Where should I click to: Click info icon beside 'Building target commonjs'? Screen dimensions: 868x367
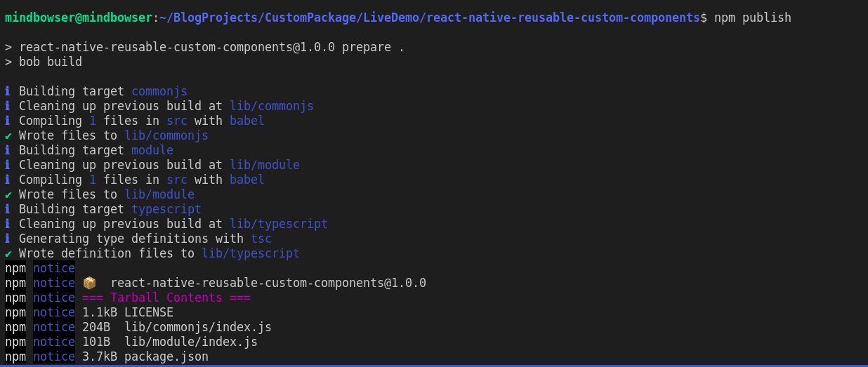point(8,91)
